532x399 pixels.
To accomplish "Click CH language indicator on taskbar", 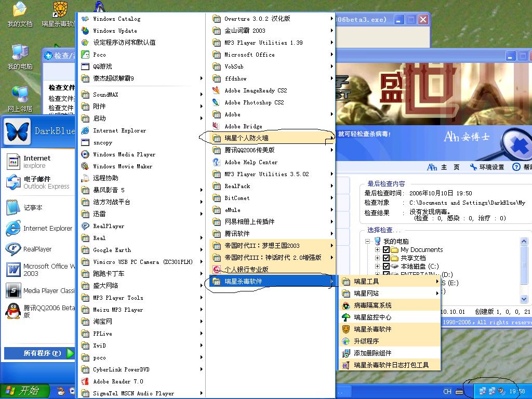I will click(x=447, y=392).
